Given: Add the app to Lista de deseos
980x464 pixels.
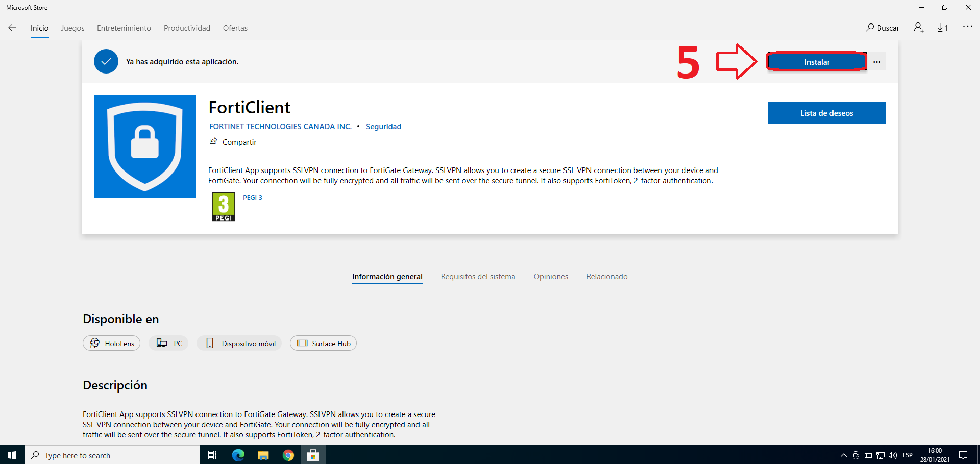Looking at the screenshot, I should (x=826, y=113).
